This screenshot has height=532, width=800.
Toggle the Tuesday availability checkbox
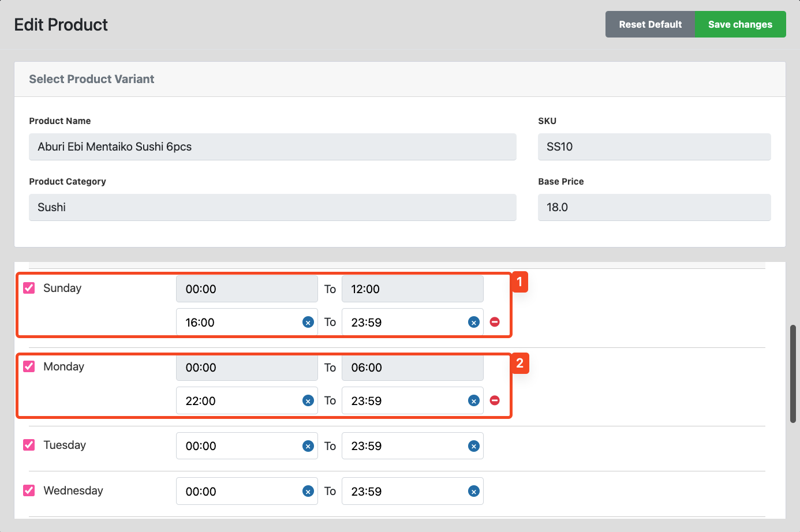point(29,445)
